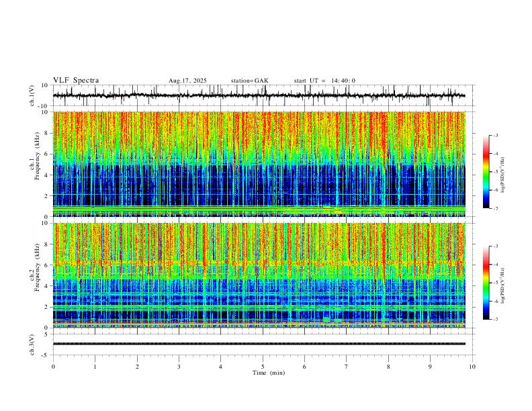Click the 'station=GAK' label
The image size is (532, 411).
pos(249,81)
